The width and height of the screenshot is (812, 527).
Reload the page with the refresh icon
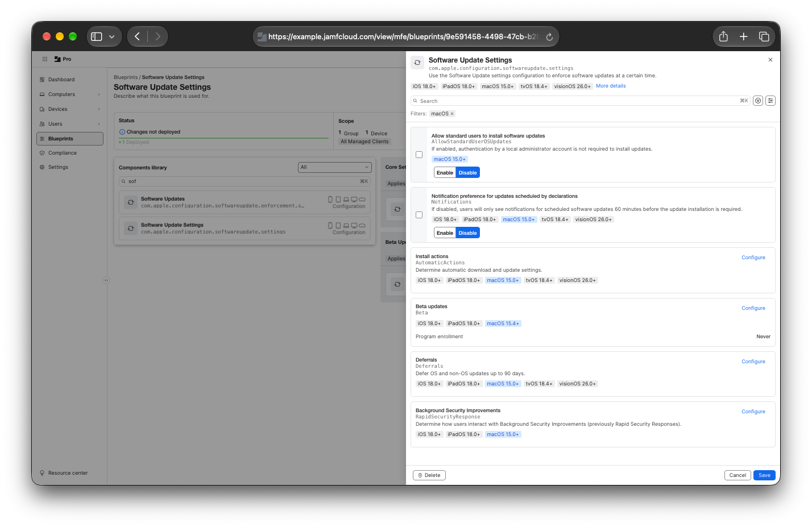549,37
